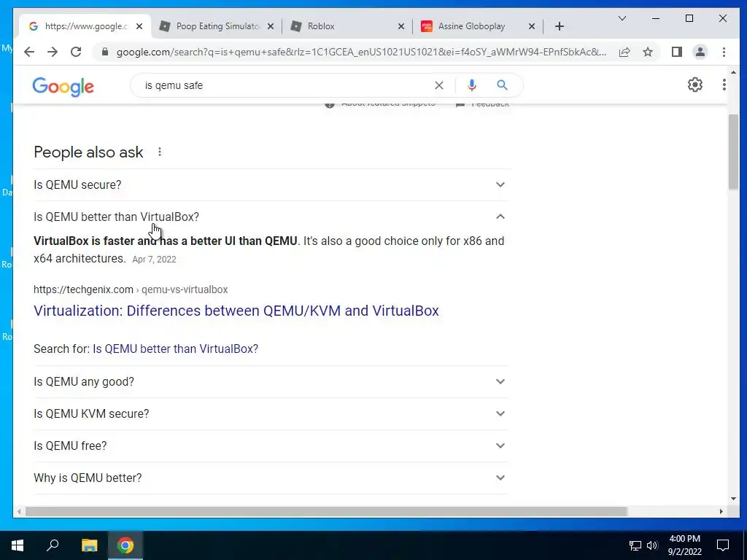Screen dimensions: 747x560
Task: Expand "Is QEMU secure?" question
Action: 271,184
